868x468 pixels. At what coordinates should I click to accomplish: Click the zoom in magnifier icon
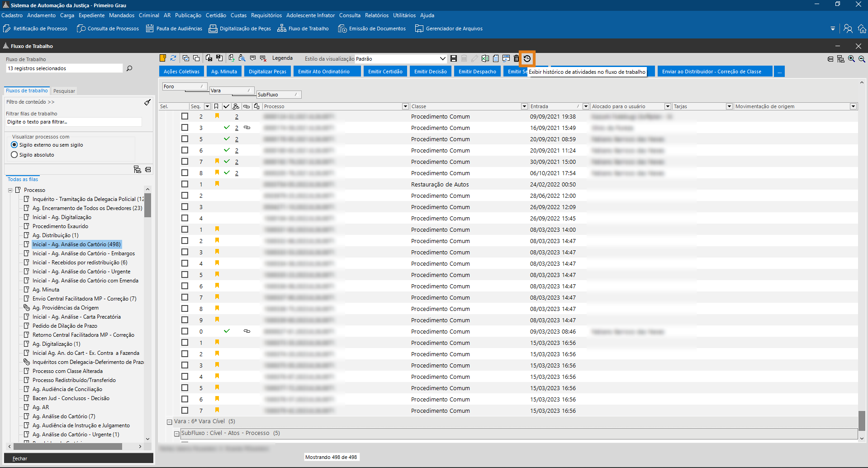[x=851, y=59]
